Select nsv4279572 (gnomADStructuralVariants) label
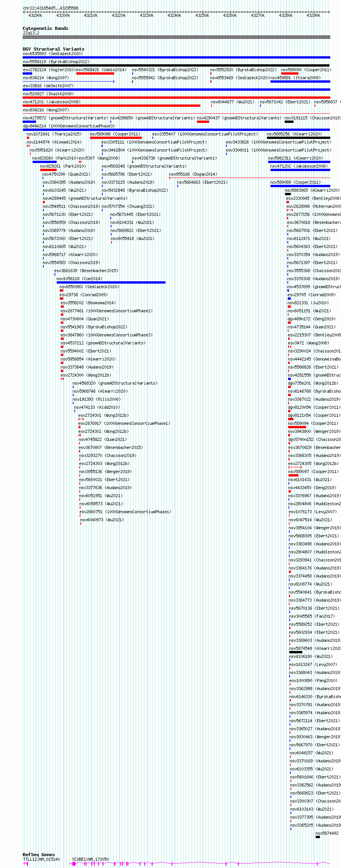Image resolution: width=341 pixels, height=868 pixels. [66, 118]
